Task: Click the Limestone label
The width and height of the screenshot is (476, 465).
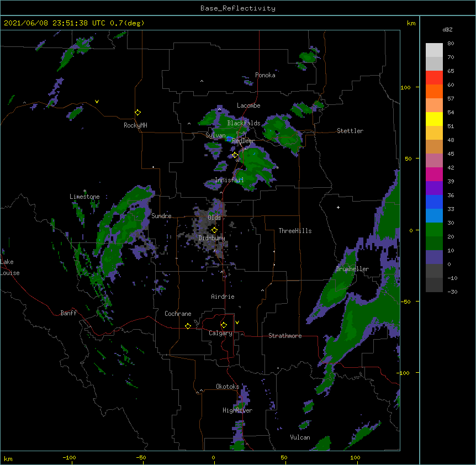Action: click(84, 197)
